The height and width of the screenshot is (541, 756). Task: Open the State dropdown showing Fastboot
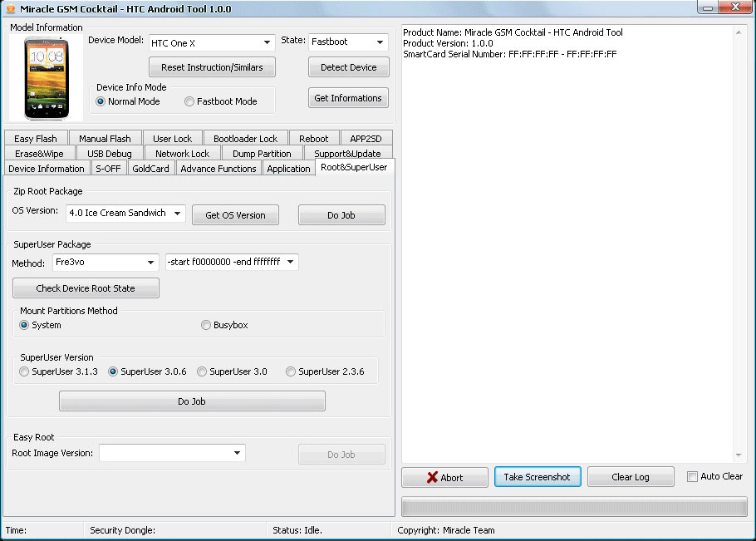click(x=348, y=42)
